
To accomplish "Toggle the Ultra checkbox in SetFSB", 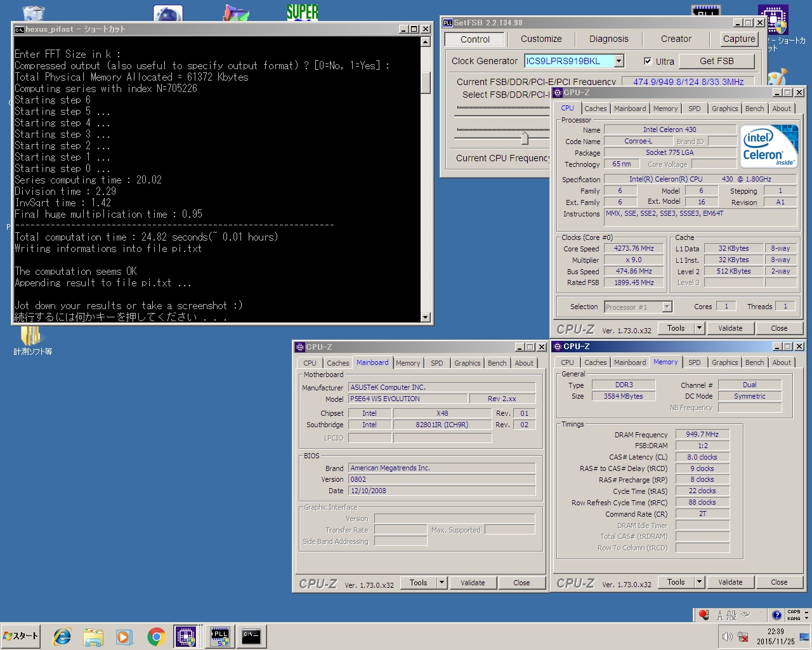I will [x=648, y=62].
